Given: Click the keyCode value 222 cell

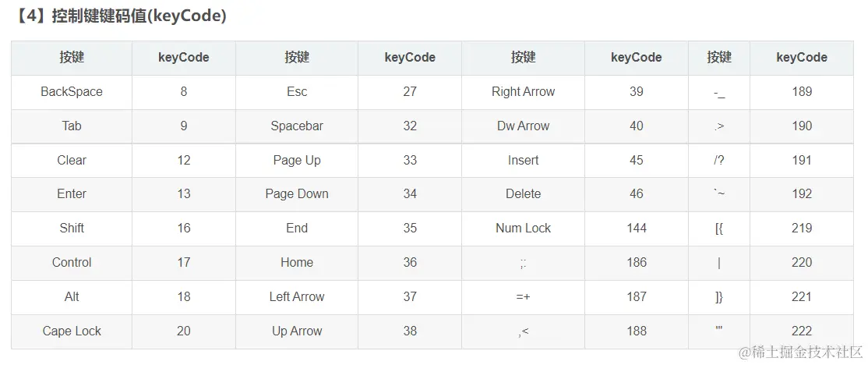Looking at the screenshot, I should click(802, 331).
